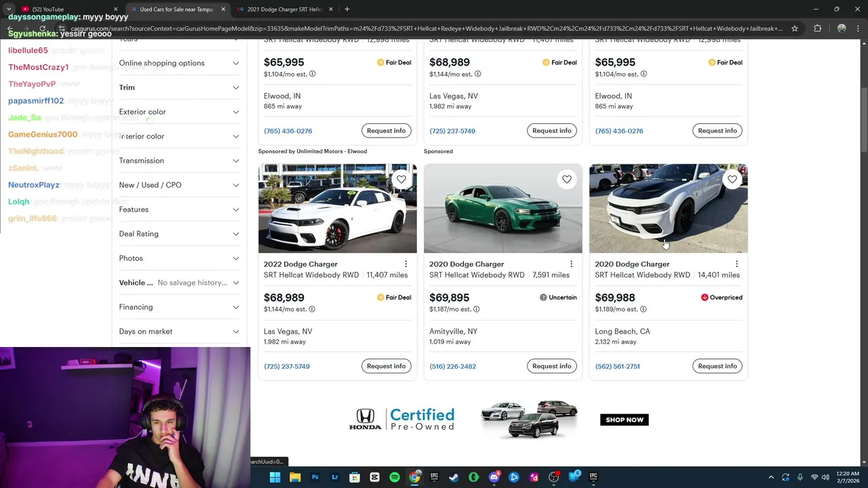The image size is (868, 488).
Task: Show payment info icon beside $1,187/mo est.
Action: click(x=477, y=309)
